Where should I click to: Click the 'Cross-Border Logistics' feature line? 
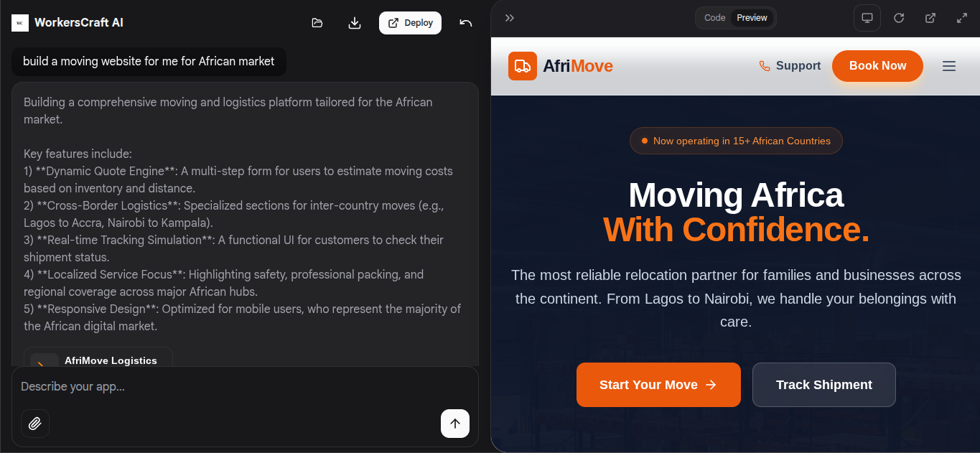tap(234, 214)
